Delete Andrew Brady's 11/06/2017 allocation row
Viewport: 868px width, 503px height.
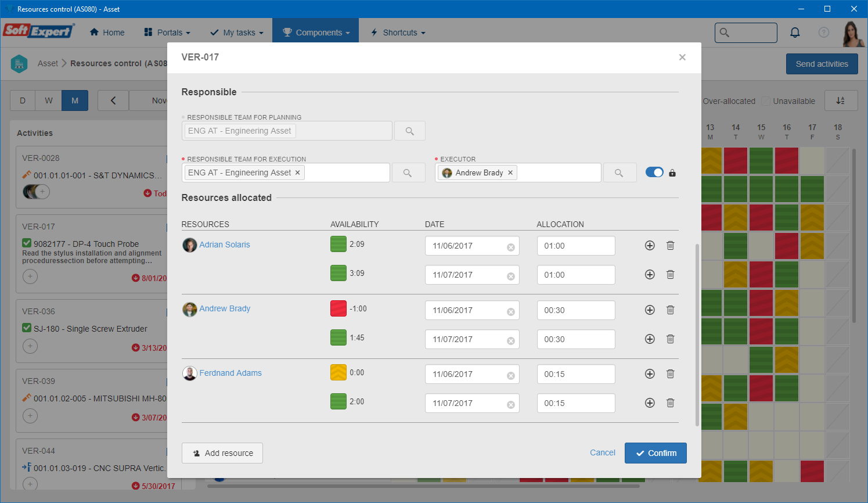coord(670,310)
